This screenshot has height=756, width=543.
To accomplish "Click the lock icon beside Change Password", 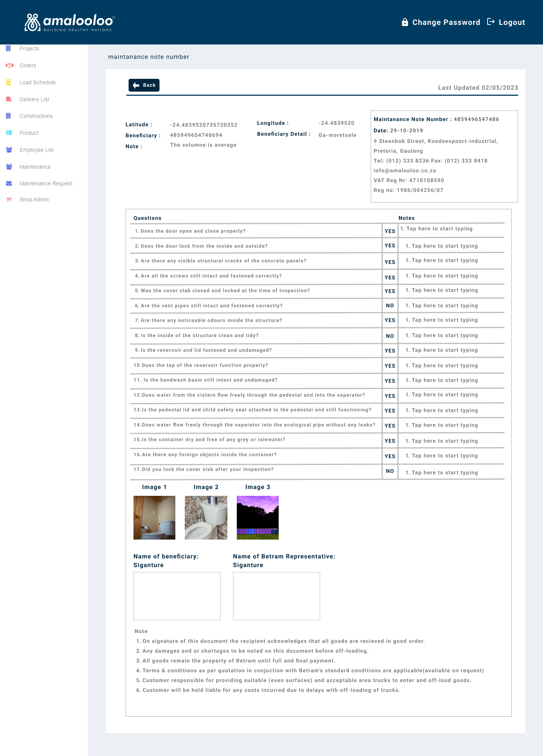I will 405,22.
